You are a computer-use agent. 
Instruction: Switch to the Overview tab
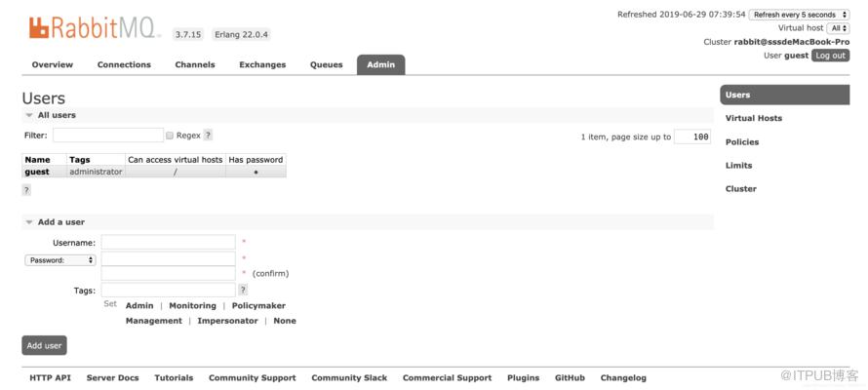click(x=53, y=64)
